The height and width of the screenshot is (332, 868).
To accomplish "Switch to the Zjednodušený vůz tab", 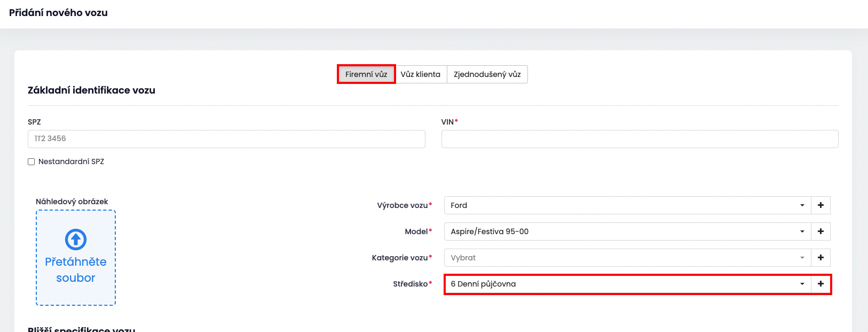I will click(487, 74).
